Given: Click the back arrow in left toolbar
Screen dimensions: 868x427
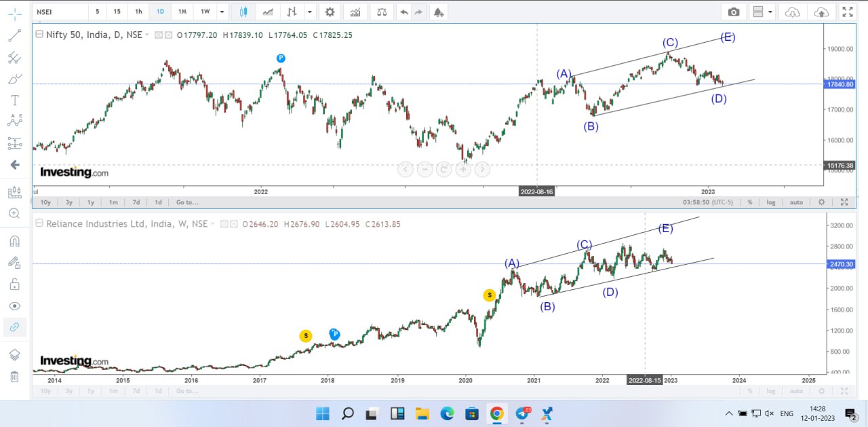Looking at the screenshot, I should pos(15,164).
